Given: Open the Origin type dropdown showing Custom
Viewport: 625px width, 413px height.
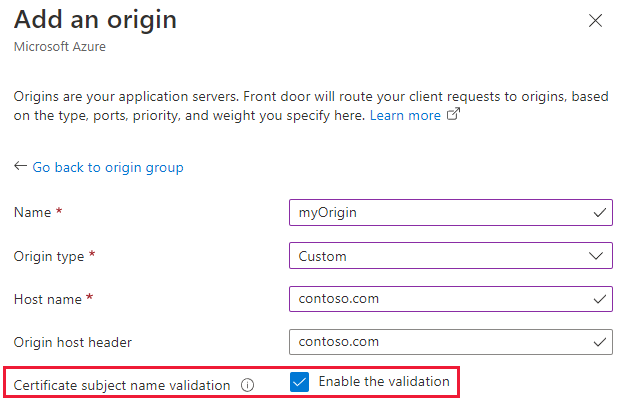Looking at the screenshot, I should [440, 256].
